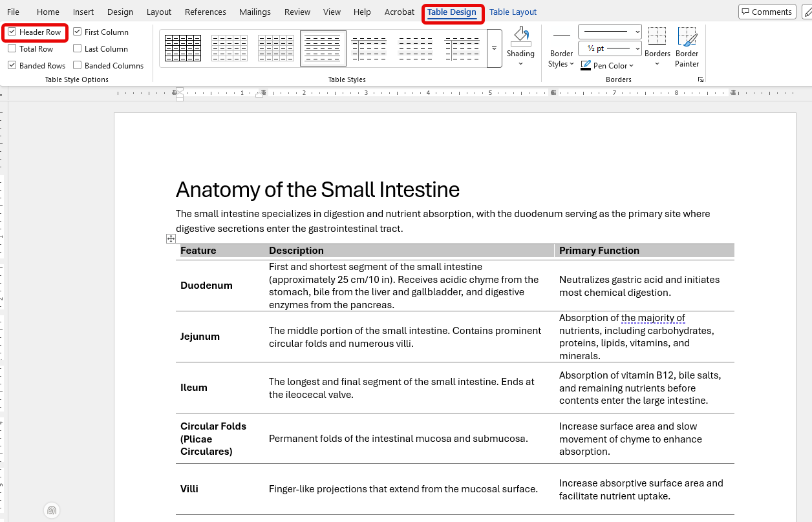Switch to the Home tab
This screenshot has width=812, height=522.
pyautogui.click(x=48, y=12)
